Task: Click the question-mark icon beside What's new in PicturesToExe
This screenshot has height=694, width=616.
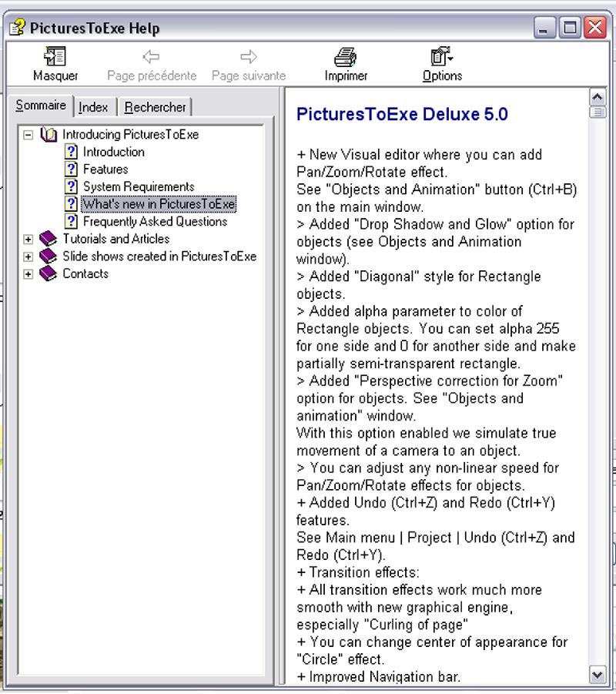Action: point(72,204)
